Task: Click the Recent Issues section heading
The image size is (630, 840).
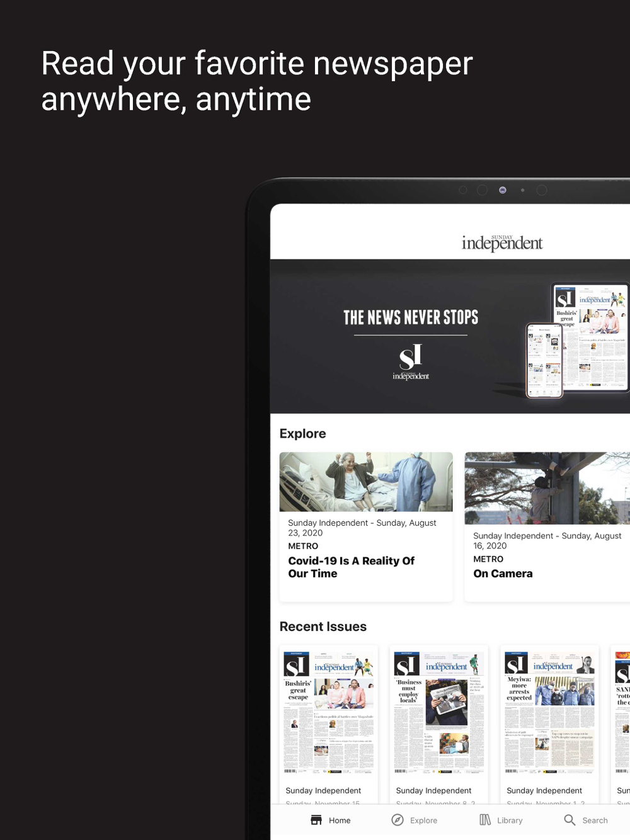Action: click(x=323, y=627)
